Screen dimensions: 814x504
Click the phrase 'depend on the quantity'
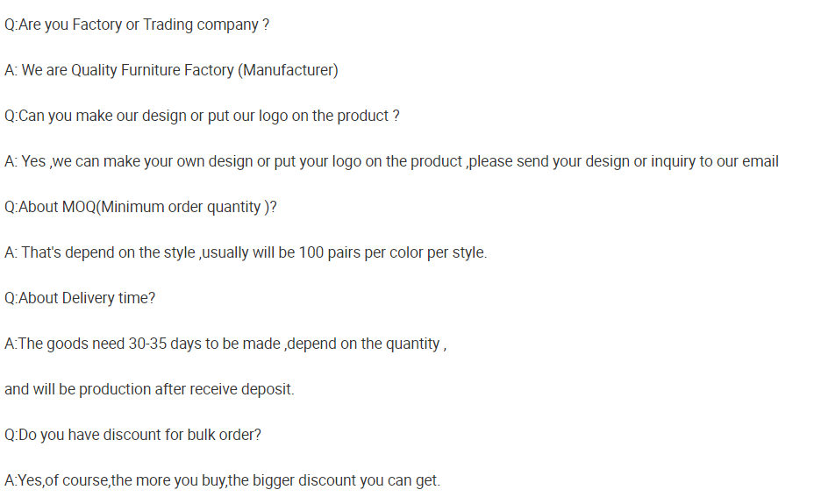pos(363,344)
